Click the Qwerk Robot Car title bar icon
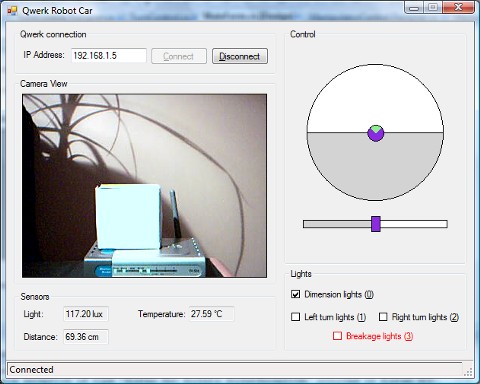Viewport: 480px width, 384px height. tap(12, 11)
